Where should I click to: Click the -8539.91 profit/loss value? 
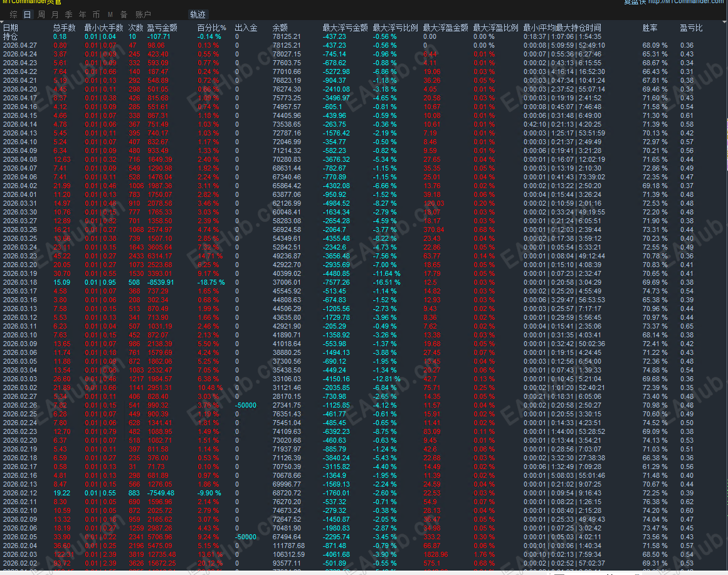click(x=161, y=282)
